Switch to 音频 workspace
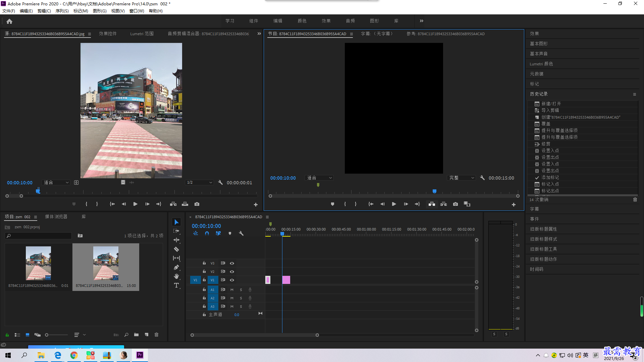Image resolution: width=644 pixels, height=362 pixels. (x=350, y=21)
